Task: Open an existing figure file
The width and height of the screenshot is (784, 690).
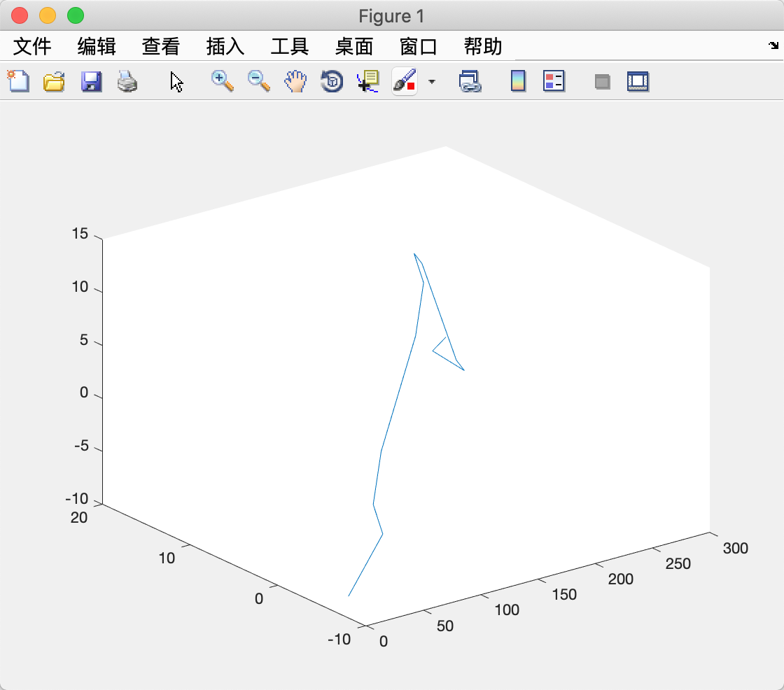Action: (x=54, y=81)
